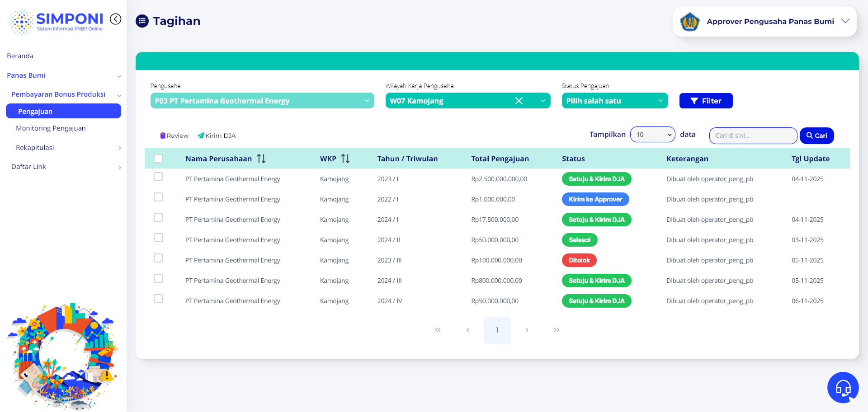This screenshot has height=412, width=868.
Task: Click the Tagihan list icon
Action: click(x=142, y=21)
